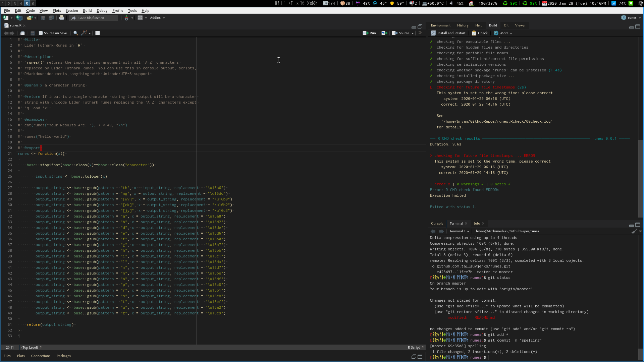This screenshot has height=362, width=644.
Task: Switch to the Git tab
Action: point(506,25)
